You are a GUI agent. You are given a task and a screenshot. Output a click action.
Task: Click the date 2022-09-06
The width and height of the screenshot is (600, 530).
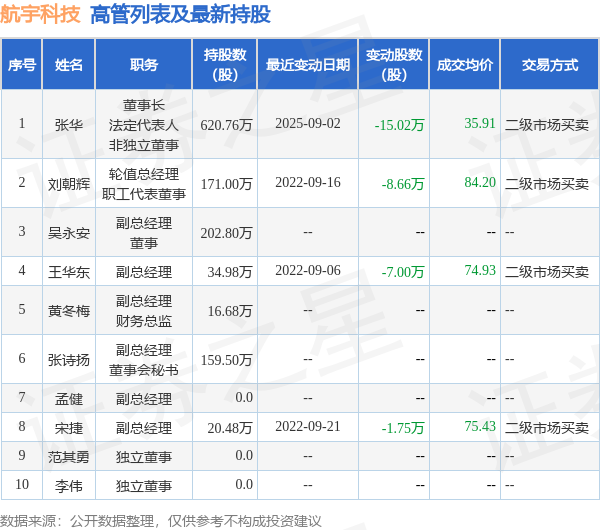pyautogui.click(x=308, y=270)
